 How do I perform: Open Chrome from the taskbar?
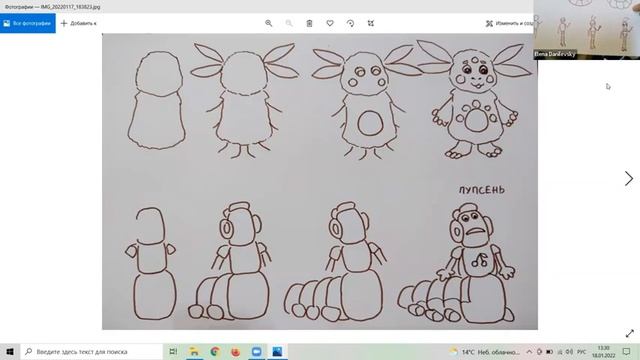[x=215, y=351]
